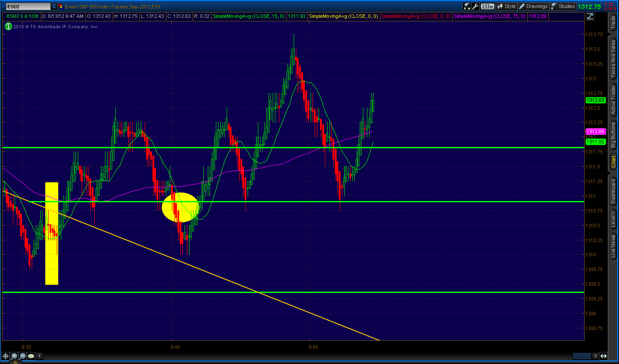The width and height of the screenshot is (619, 364).
Task: Click the last price 1312.75
Action: (589, 7)
